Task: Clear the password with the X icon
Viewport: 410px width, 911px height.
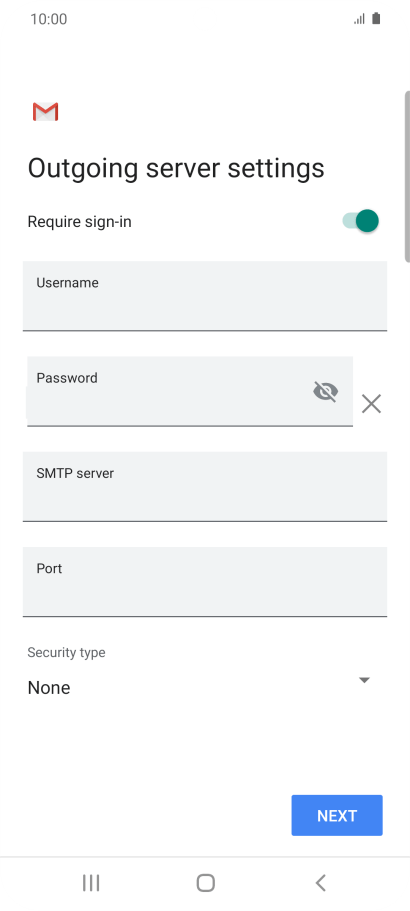Action: click(371, 403)
